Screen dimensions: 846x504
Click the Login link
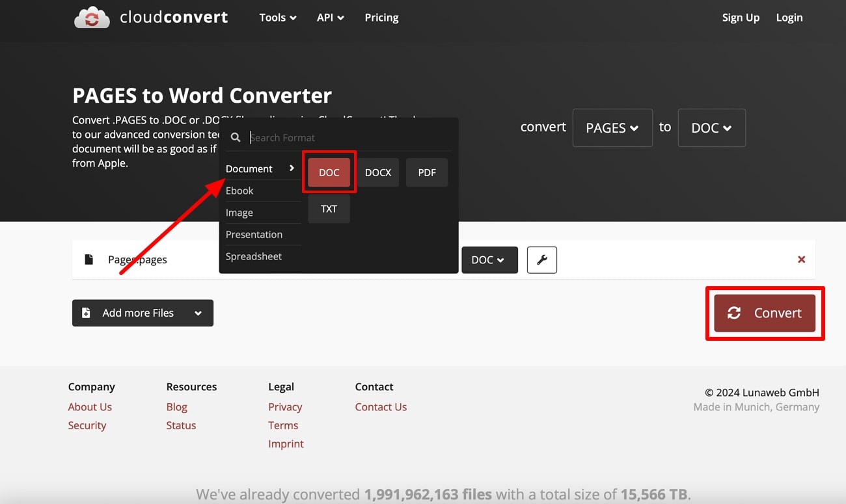tap(789, 18)
